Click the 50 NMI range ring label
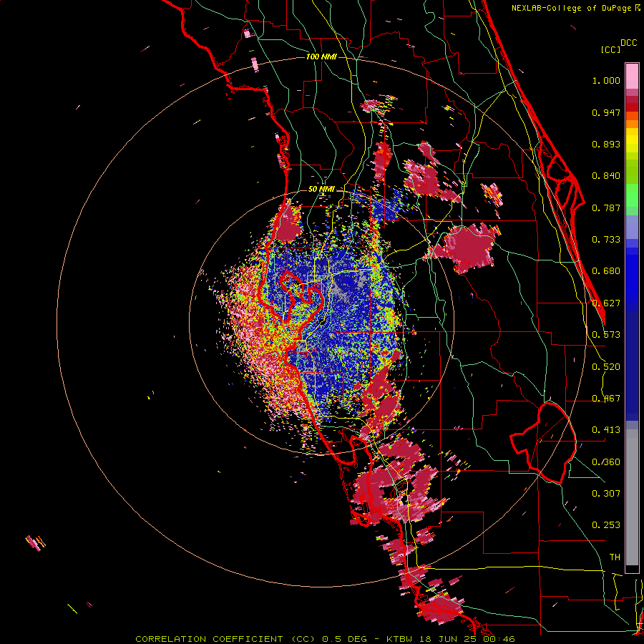This screenshot has height=644, width=644. (321, 190)
